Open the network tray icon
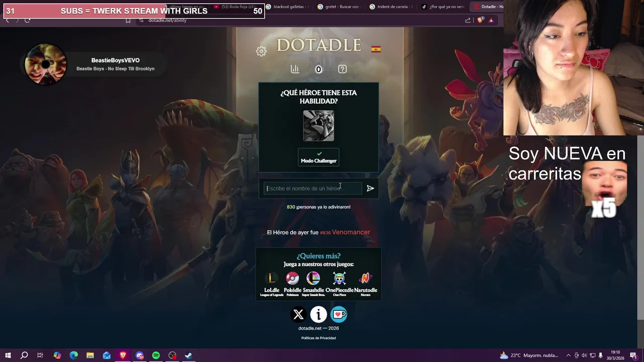The image size is (644, 362). coord(592,355)
